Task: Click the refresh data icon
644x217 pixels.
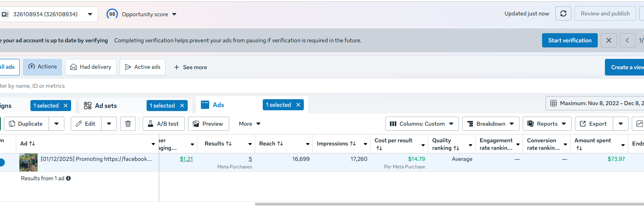Action: tap(563, 13)
